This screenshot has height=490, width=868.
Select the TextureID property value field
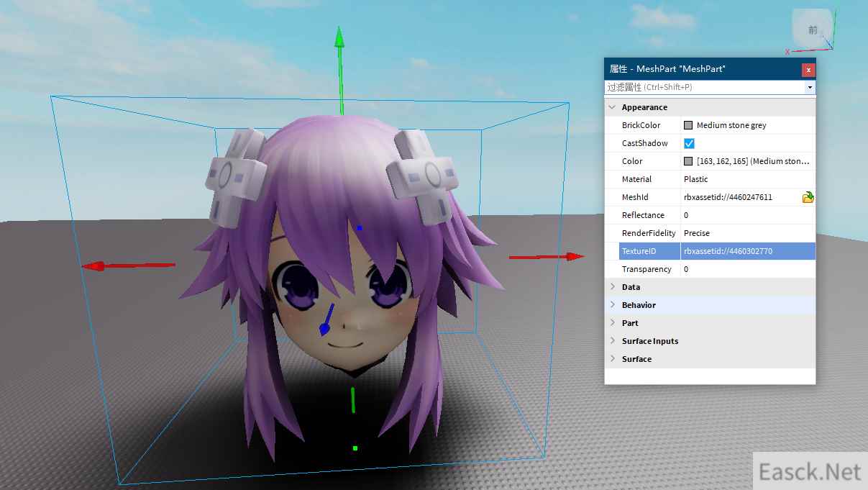pos(746,251)
